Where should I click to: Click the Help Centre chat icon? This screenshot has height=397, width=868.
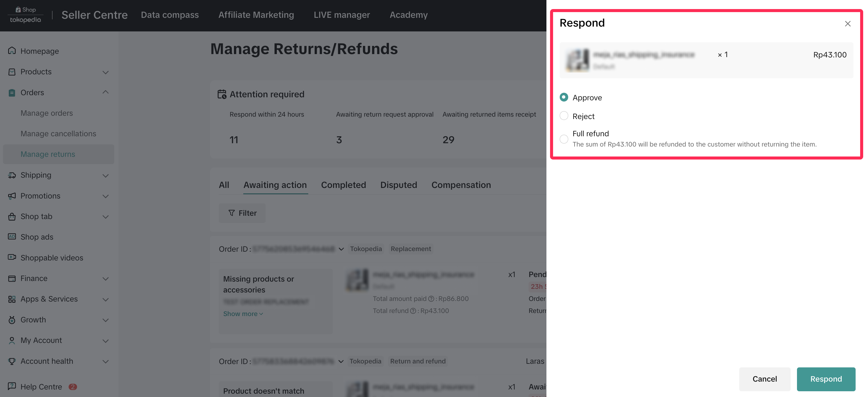pos(12,386)
